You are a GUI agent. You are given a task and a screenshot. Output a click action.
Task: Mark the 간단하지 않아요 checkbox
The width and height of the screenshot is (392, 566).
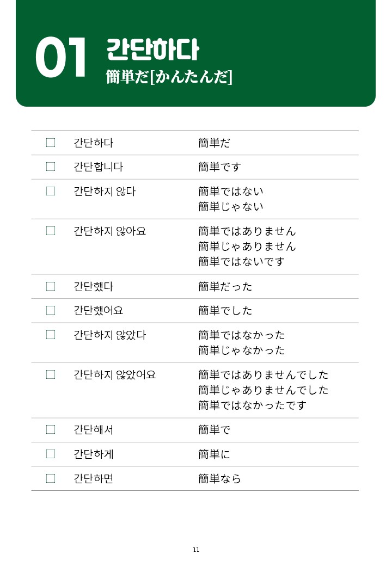click(51, 231)
